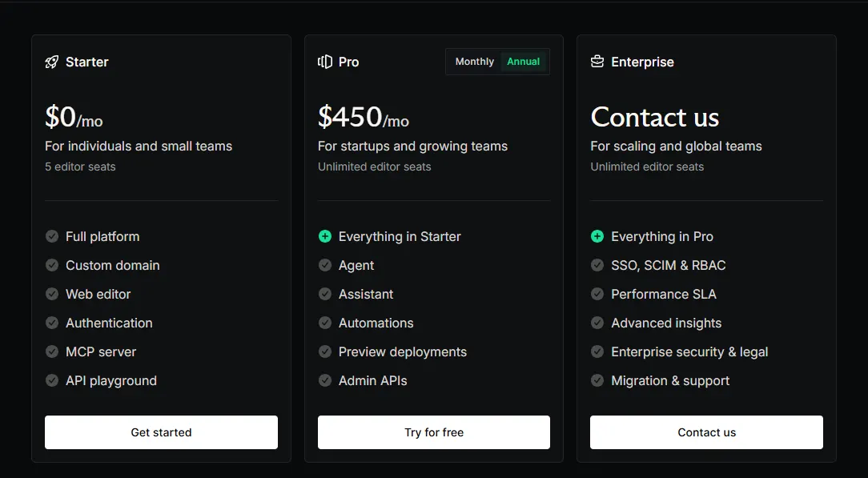This screenshot has width=868, height=478.
Task: Select Annual billing for Pro
Action: [x=523, y=62]
